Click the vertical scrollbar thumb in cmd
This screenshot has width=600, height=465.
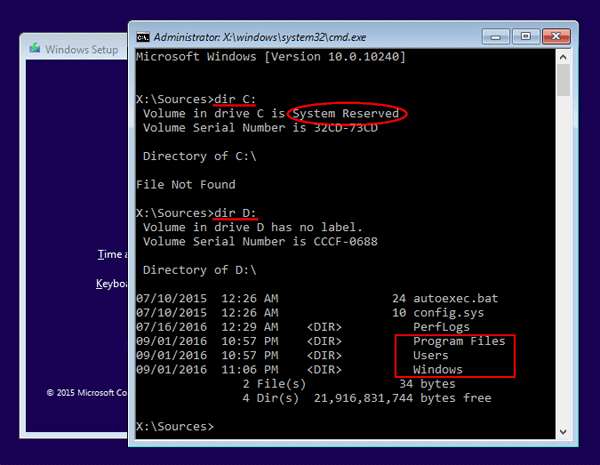(563, 82)
